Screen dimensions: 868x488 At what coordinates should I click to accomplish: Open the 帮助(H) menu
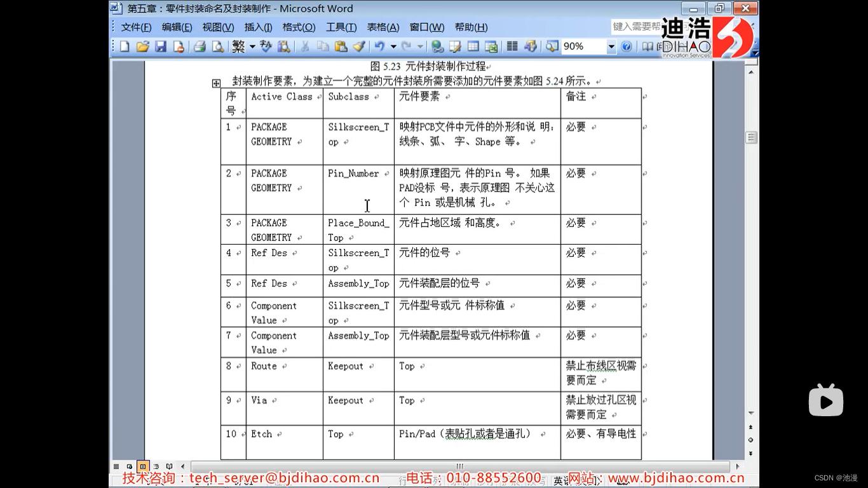471,27
